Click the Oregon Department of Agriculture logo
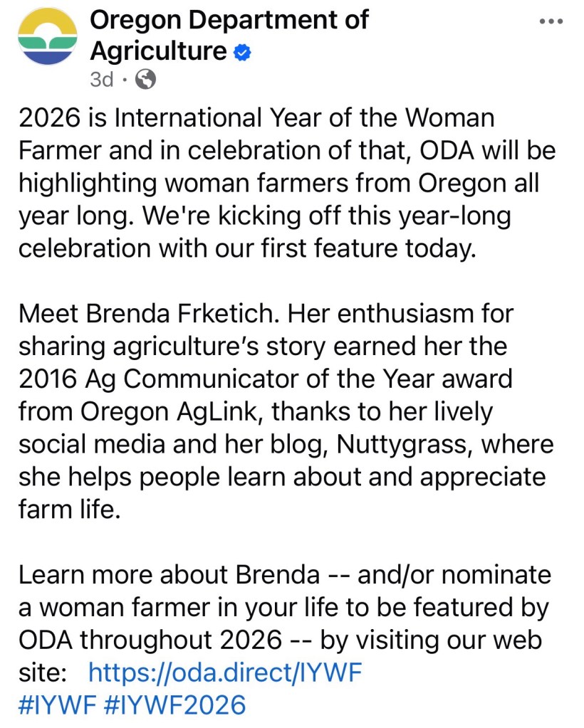This screenshot has height=728, width=584. (46, 37)
